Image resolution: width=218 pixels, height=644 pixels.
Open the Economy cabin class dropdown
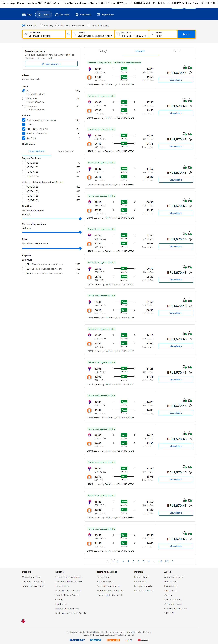point(78,26)
